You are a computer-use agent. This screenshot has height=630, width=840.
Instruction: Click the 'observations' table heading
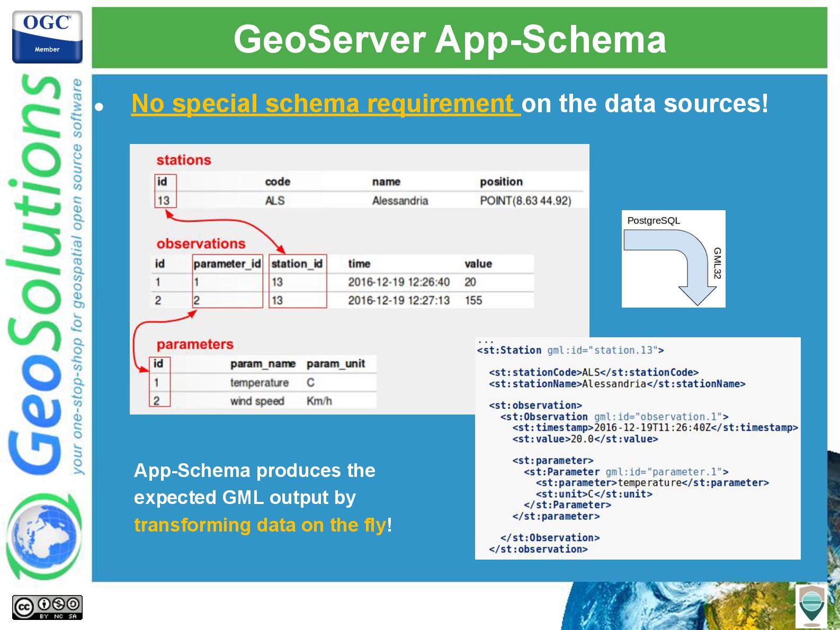pyautogui.click(x=201, y=244)
